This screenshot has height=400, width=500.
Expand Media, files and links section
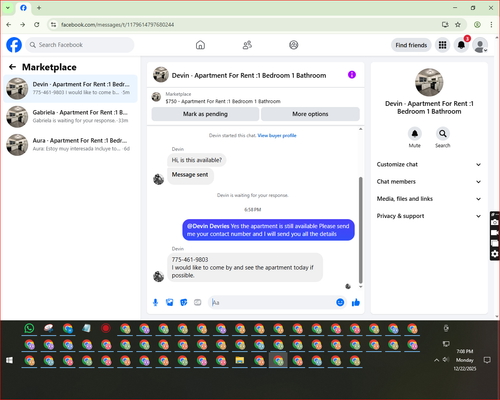(429, 199)
